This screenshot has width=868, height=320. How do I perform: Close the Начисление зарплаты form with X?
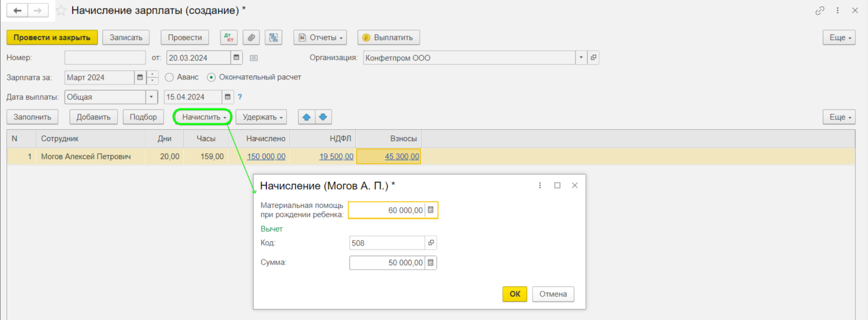click(855, 10)
